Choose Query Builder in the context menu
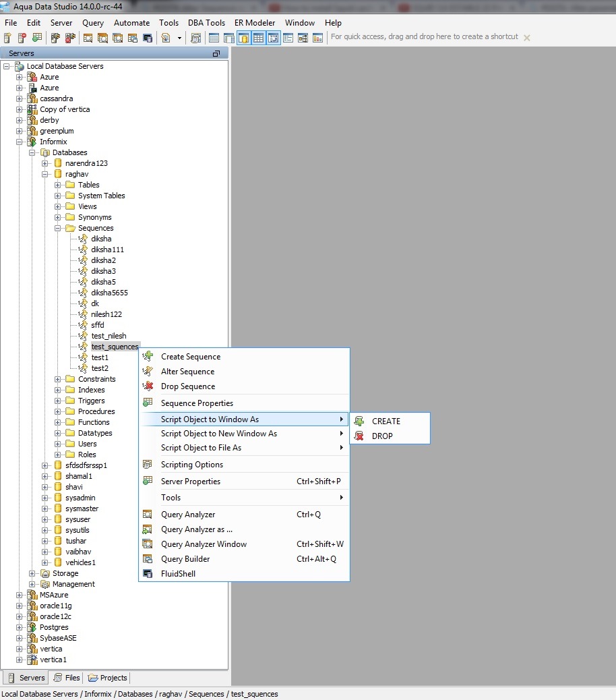This screenshot has width=616, height=700. (244, 559)
